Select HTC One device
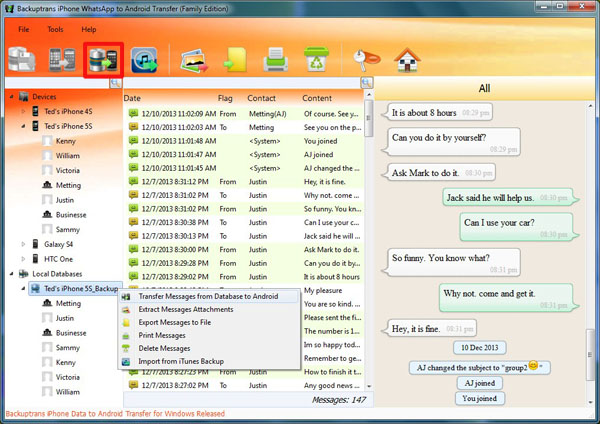 58,259
